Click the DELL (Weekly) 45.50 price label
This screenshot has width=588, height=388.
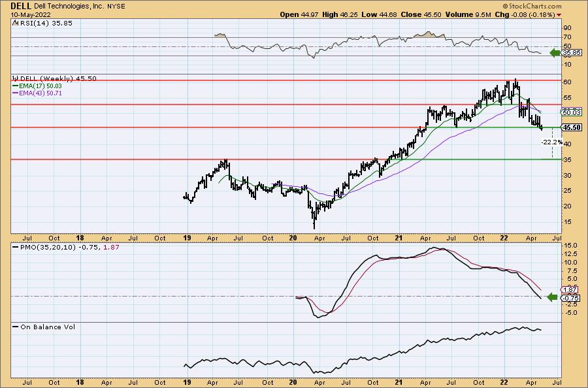tap(58, 78)
